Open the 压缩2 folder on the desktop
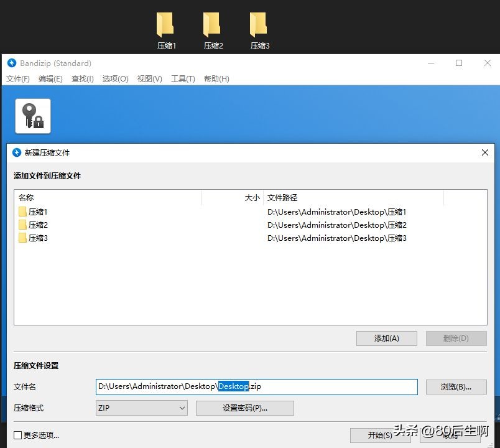The width and height of the screenshot is (500, 448). 213,26
